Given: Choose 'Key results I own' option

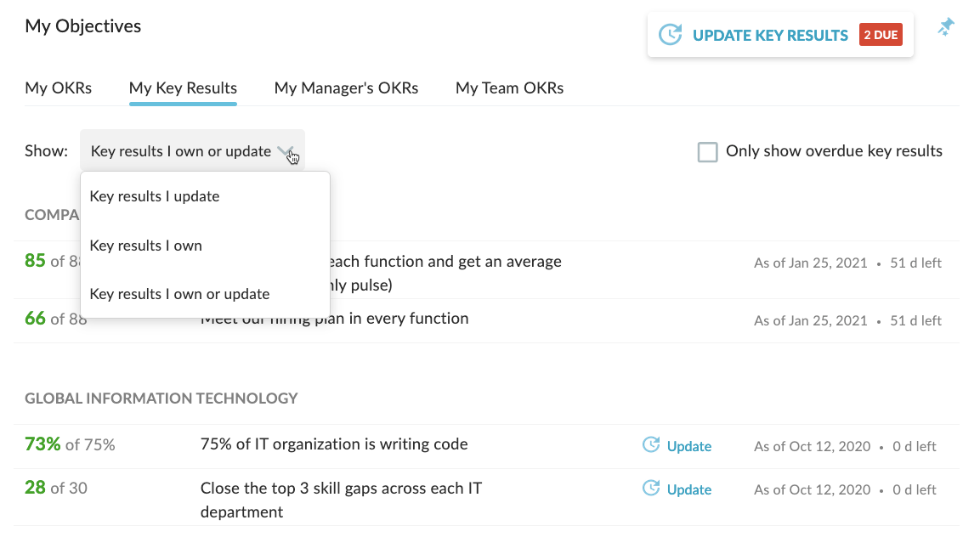Looking at the screenshot, I should click(x=204, y=246).
